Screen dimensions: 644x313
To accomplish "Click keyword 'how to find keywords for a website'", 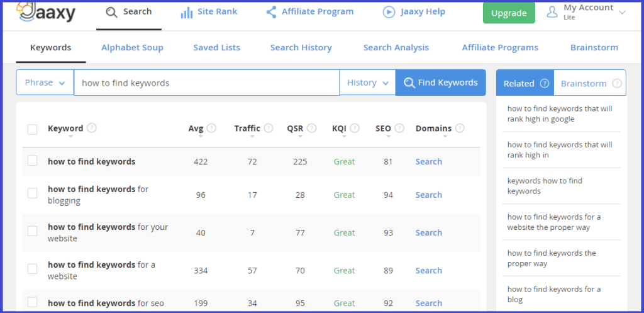I will coord(101,271).
